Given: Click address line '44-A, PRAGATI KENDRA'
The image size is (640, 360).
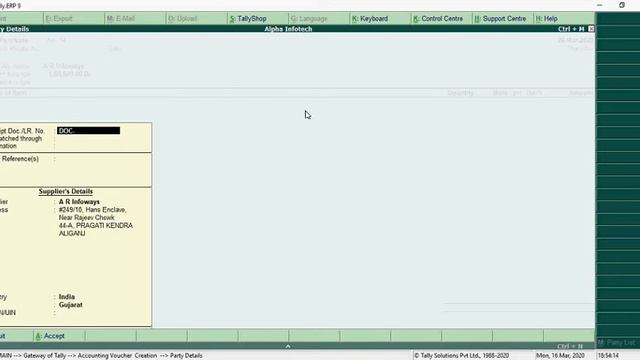Looking at the screenshot, I should tap(96, 226).
